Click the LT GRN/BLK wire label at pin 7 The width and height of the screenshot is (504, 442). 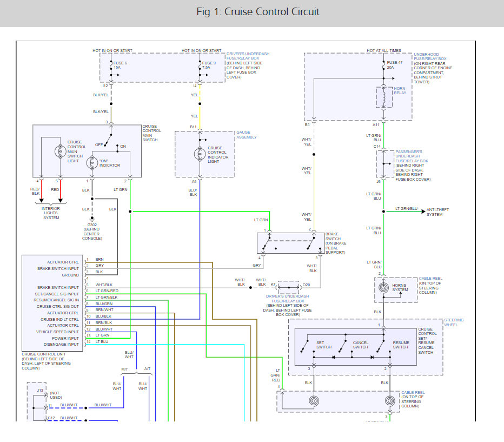[107, 298]
